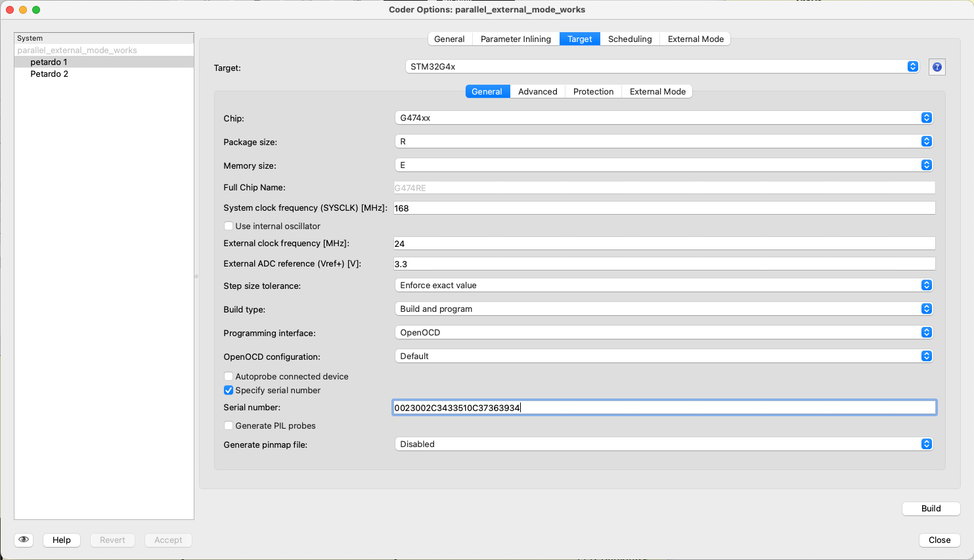974x560 pixels.
Task: Expand Generate pinmap file dropdown
Action: 663,444
